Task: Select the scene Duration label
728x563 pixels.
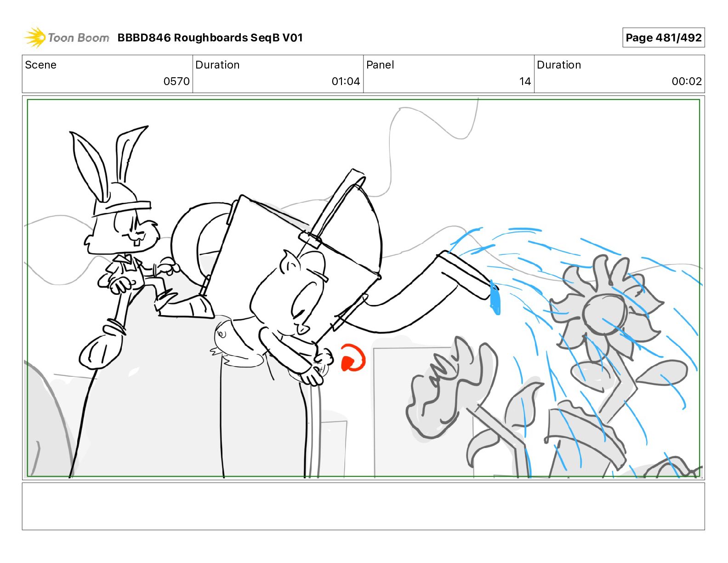Action: (x=217, y=65)
